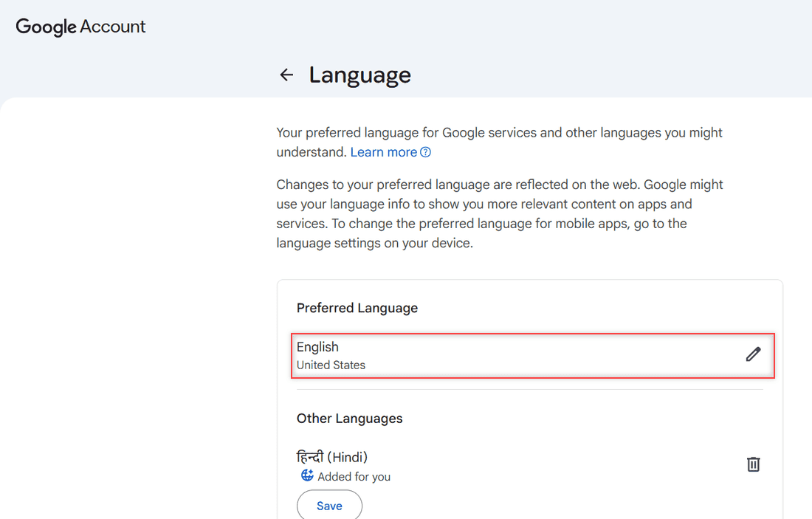
Task: Click the 'Added for you' label
Action: (x=354, y=476)
